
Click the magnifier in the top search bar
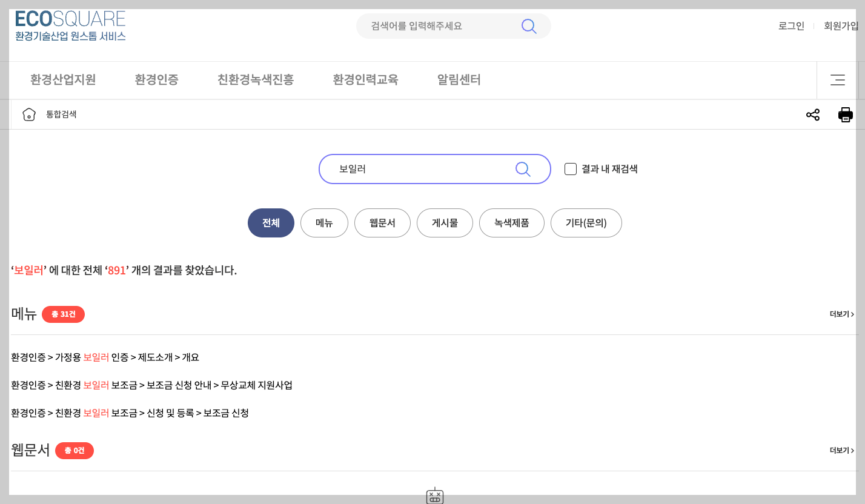[528, 26]
